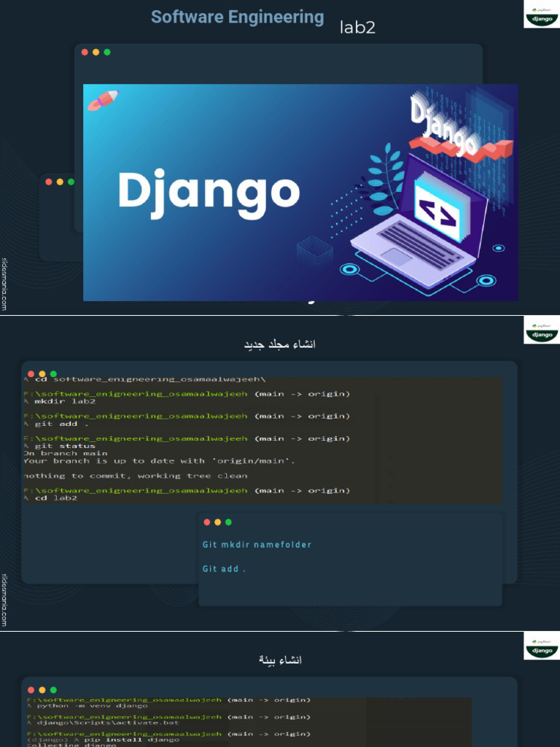Click "nothing to commit, working tree clean"
This screenshot has height=747, width=560.
coord(136,476)
